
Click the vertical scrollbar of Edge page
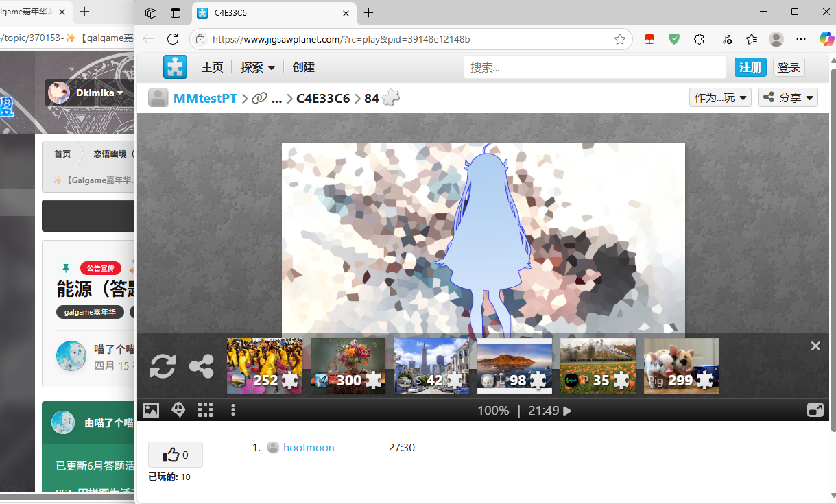(x=833, y=250)
